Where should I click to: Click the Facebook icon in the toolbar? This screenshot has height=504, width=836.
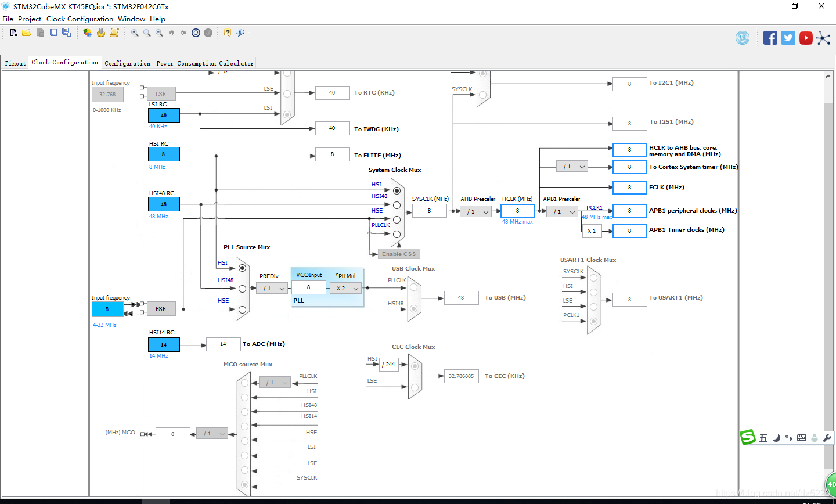(x=770, y=38)
